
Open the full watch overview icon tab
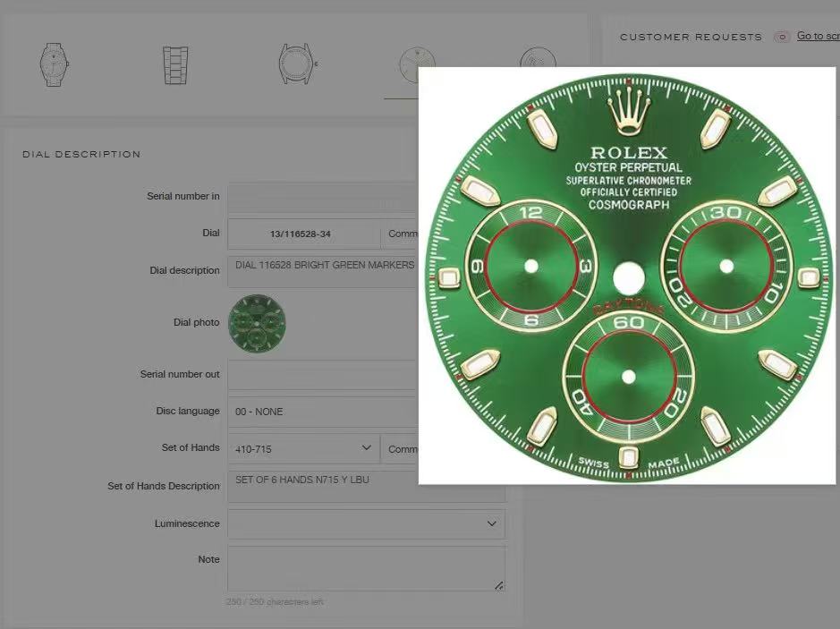[x=54, y=64]
